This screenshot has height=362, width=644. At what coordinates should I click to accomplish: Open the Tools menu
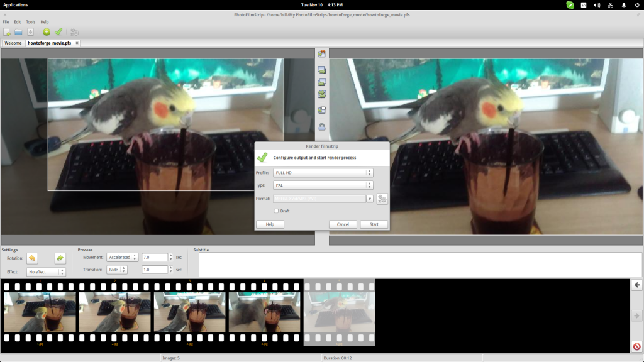coord(30,22)
